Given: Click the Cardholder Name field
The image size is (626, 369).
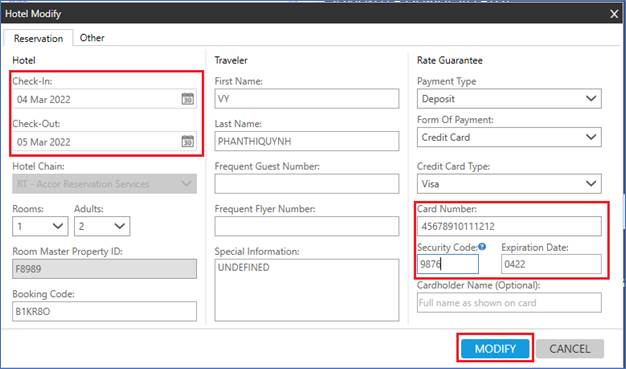Looking at the screenshot, I should pos(509,303).
